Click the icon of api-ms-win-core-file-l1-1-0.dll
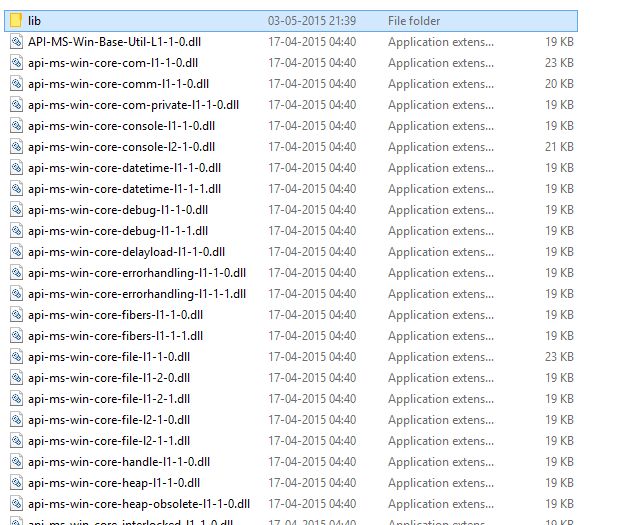This screenshot has width=637, height=525. (x=16, y=357)
